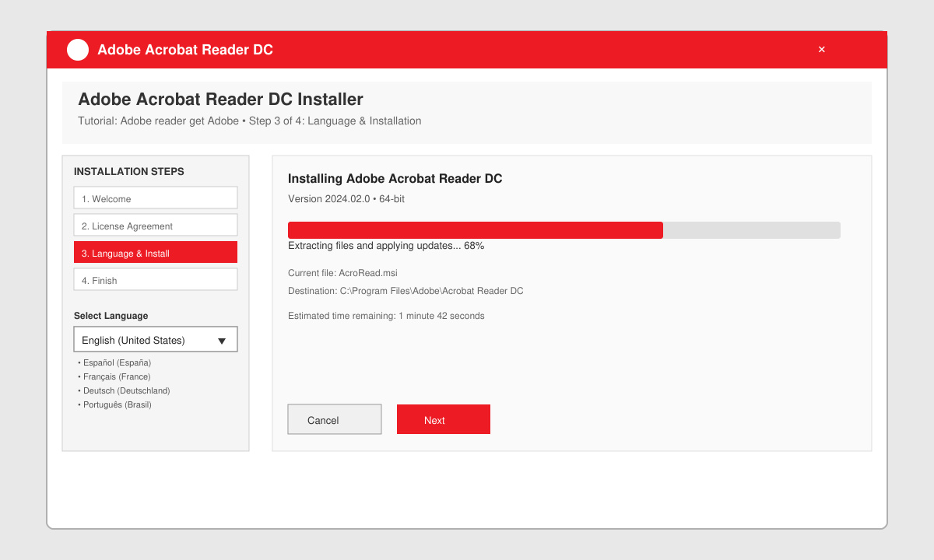Click the Cancel button

tap(335, 419)
